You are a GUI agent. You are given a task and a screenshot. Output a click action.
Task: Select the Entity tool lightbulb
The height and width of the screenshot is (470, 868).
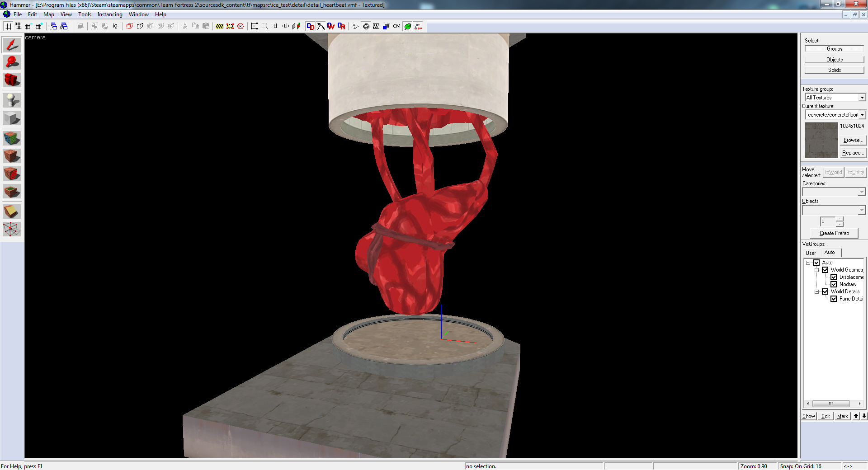click(x=12, y=100)
